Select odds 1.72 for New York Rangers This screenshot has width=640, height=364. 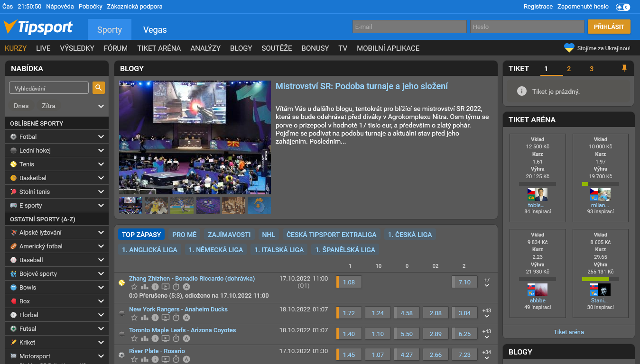tap(349, 313)
